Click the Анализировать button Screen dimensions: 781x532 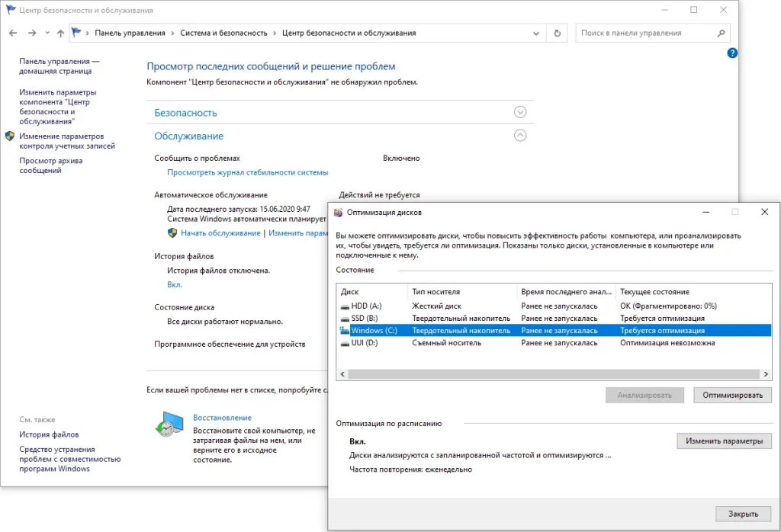[x=644, y=395]
